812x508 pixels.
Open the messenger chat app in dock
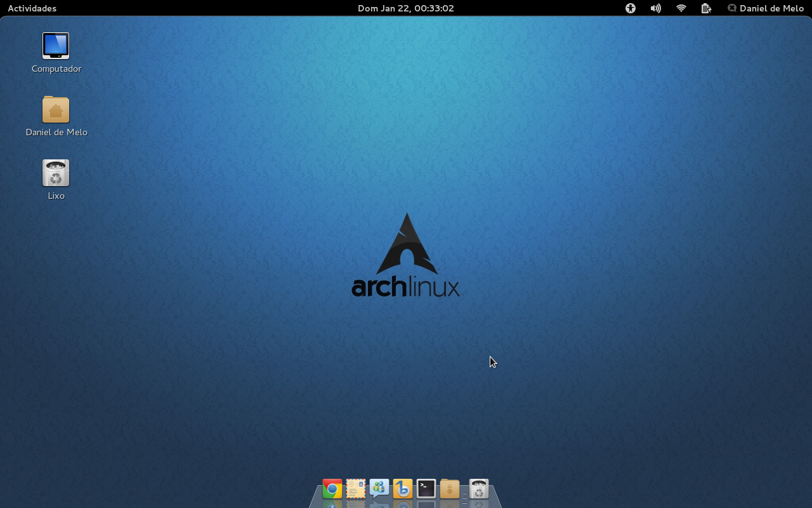click(379, 488)
